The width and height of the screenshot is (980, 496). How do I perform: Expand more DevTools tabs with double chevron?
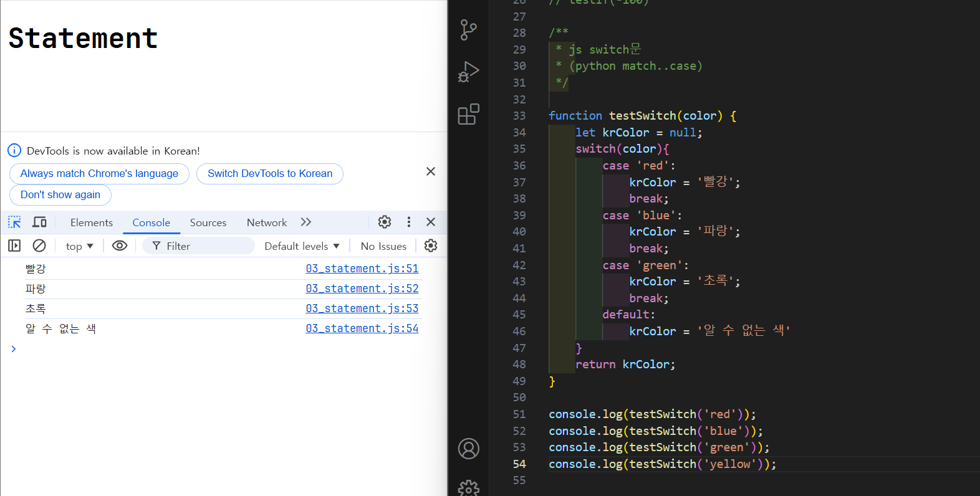click(x=305, y=222)
